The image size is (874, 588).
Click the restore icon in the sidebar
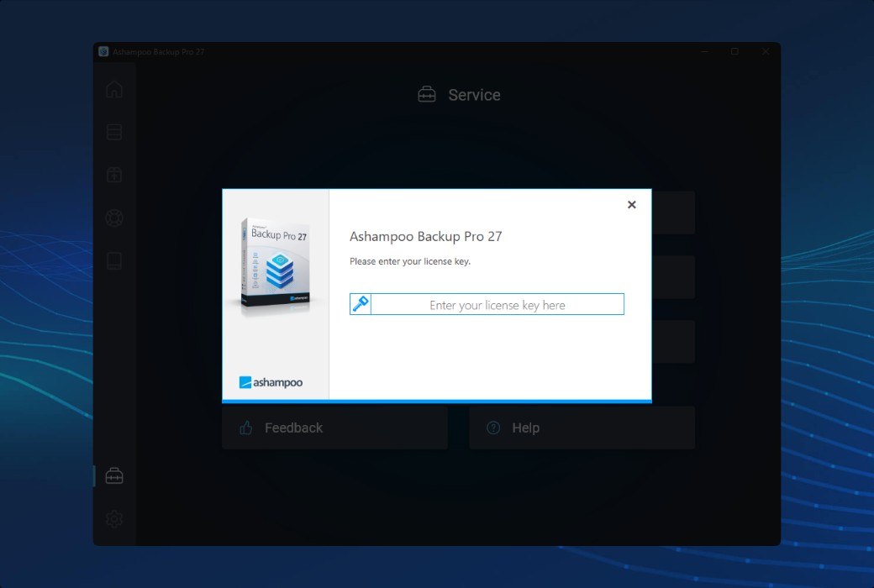(x=113, y=174)
